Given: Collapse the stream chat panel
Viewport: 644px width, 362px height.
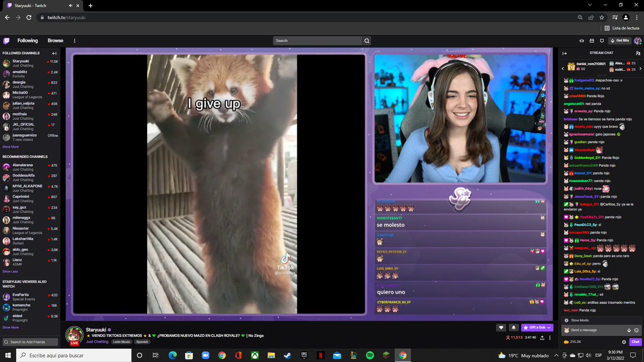Looking at the screenshot, I should tap(565, 53).
